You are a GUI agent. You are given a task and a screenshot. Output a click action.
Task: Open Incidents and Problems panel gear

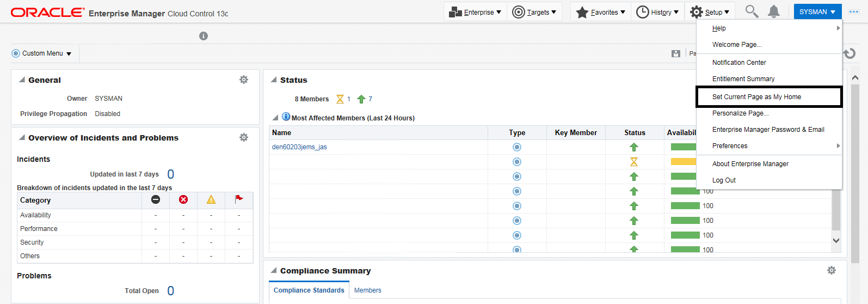(x=244, y=137)
